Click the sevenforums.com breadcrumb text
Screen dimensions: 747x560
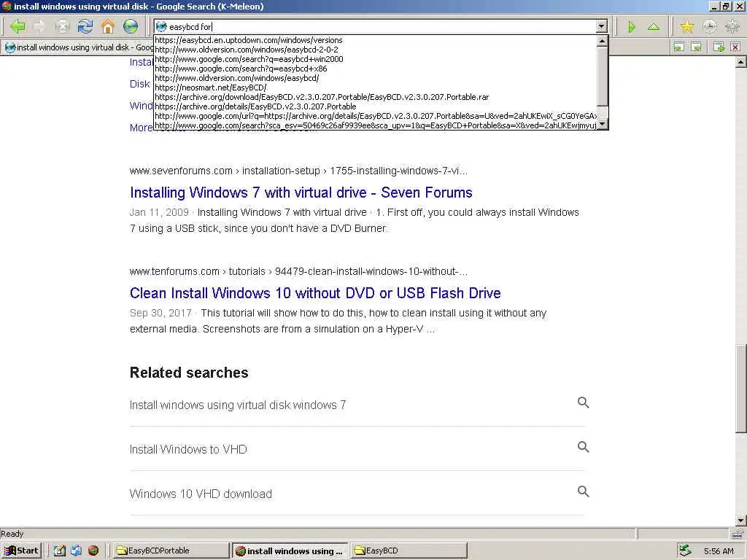(x=298, y=171)
